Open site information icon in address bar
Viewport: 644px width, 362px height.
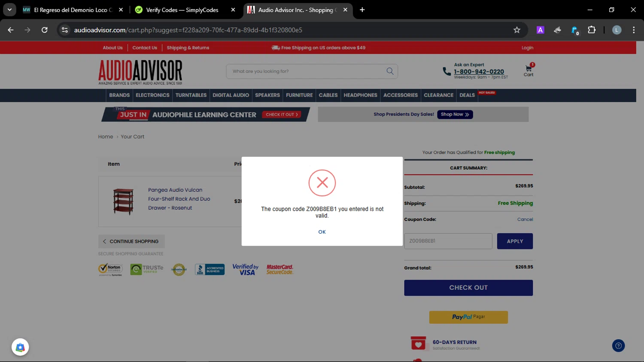tap(65, 30)
